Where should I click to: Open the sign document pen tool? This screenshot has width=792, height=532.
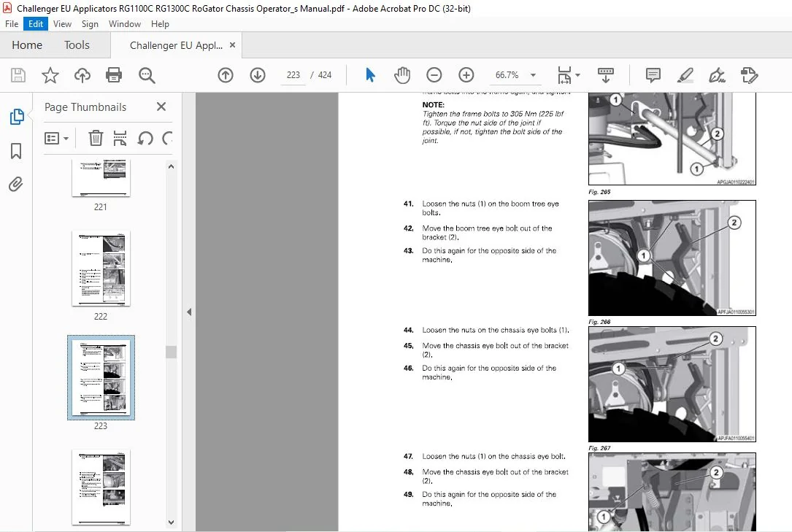click(718, 75)
